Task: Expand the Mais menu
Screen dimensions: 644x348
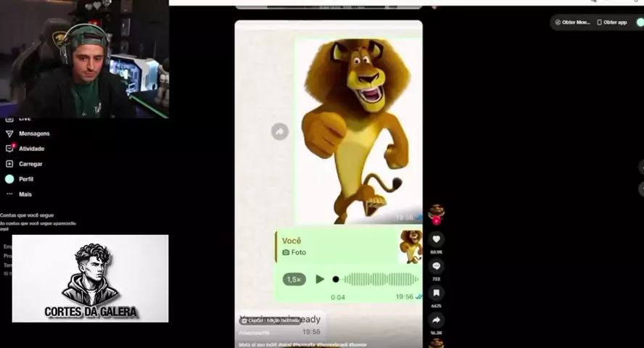Action: [x=24, y=194]
